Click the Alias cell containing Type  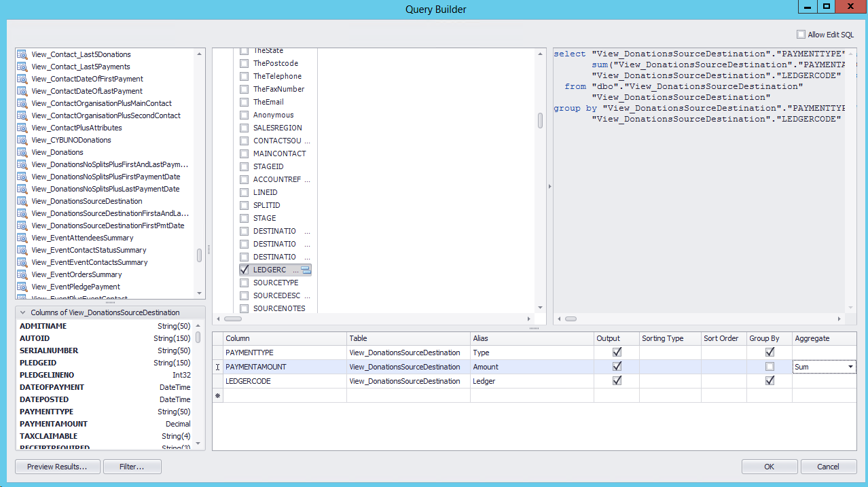coord(532,353)
